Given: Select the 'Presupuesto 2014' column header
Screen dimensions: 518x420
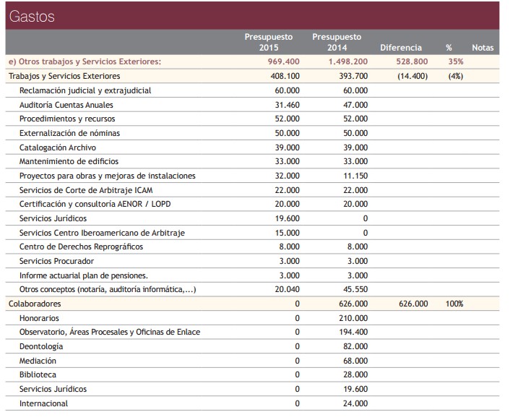Looking at the screenshot, I should pos(337,42).
